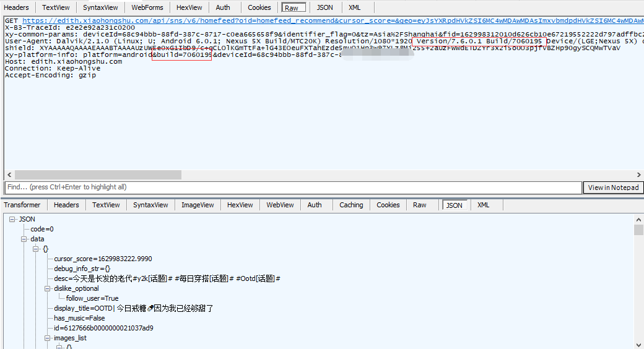
Task: Open response ImageView tab
Action: tap(198, 205)
